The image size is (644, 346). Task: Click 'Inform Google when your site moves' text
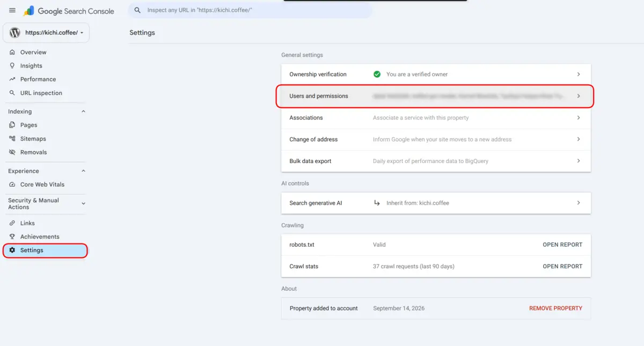(442, 139)
